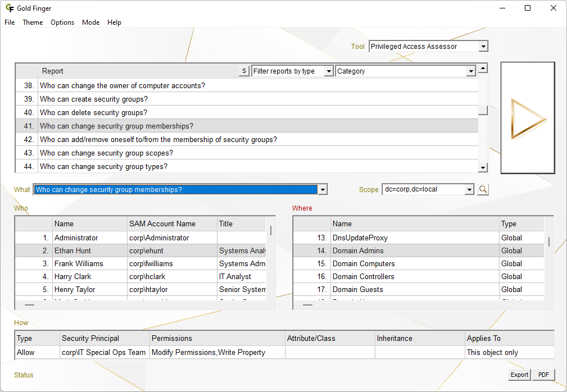This screenshot has height=392, width=567.
Task: Click the Scope search magnifier icon
Action: click(x=483, y=190)
